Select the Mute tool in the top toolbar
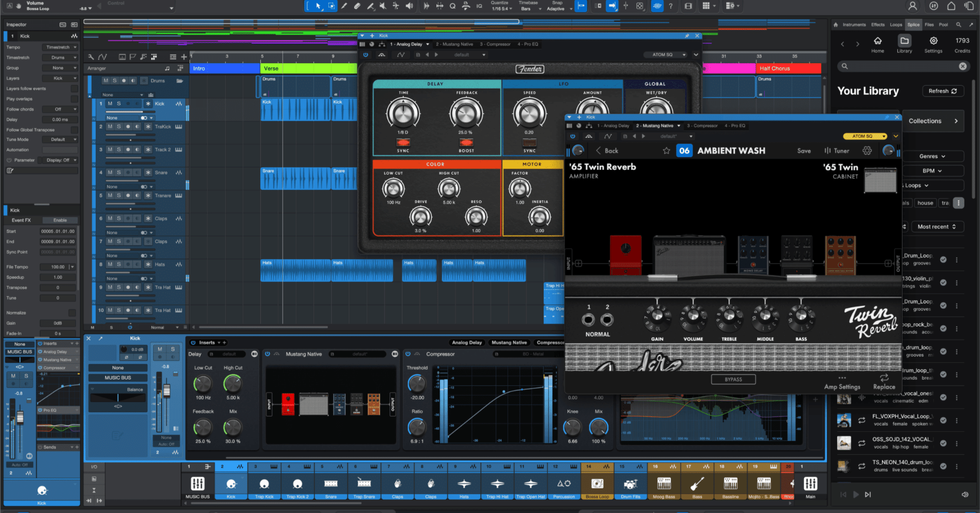Image resolution: width=980 pixels, height=513 pixels. pos(382,6)
